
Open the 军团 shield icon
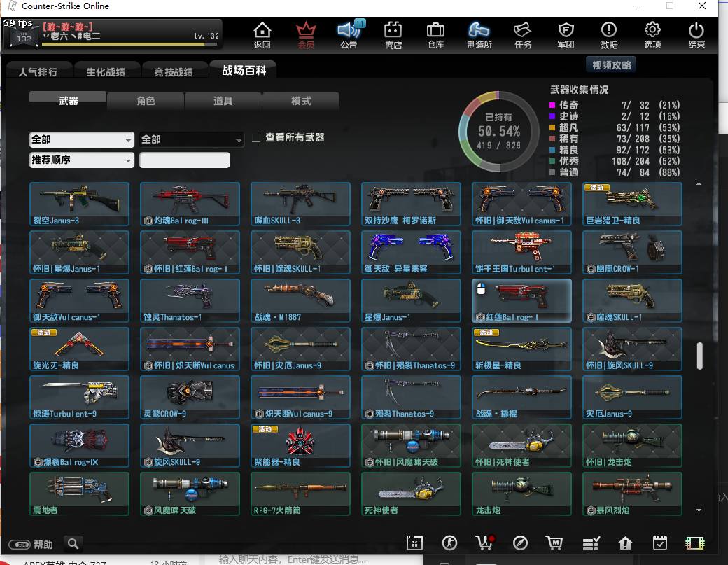click(566, 35)
